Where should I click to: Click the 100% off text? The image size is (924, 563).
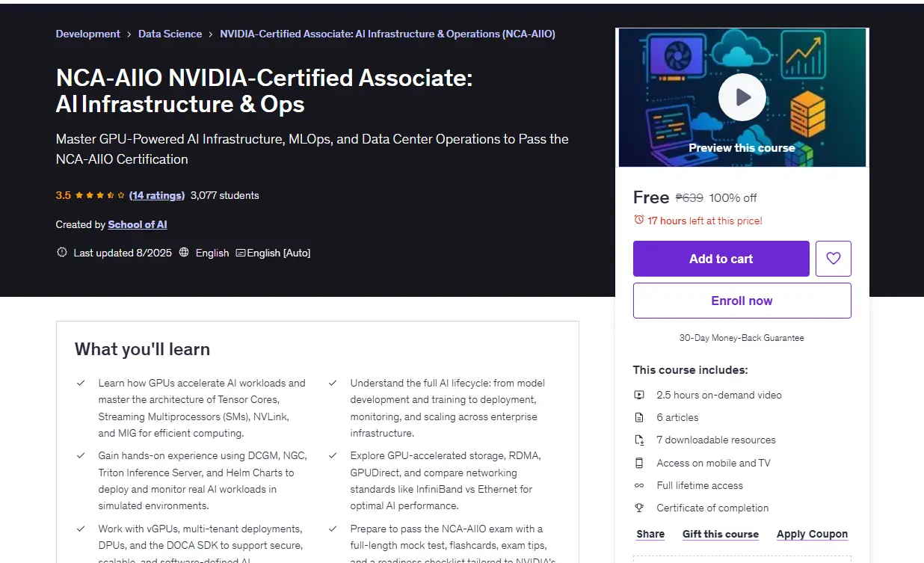coord(733,197)
